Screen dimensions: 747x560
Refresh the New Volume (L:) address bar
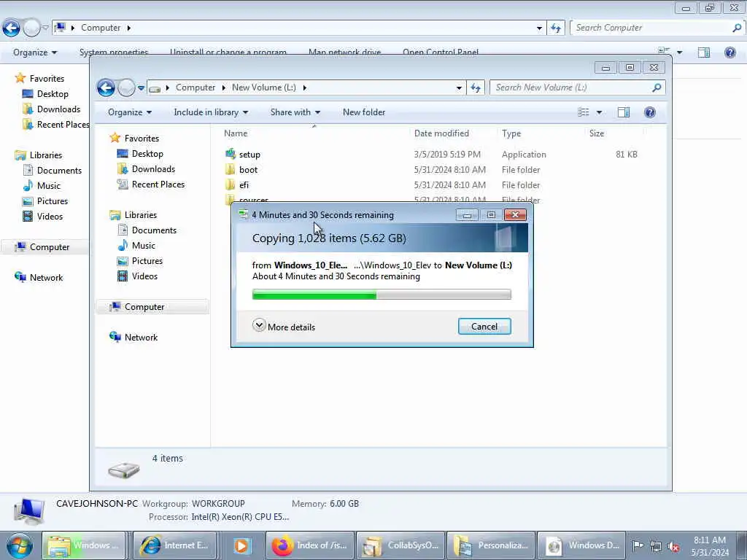click(x=476, y=87)
